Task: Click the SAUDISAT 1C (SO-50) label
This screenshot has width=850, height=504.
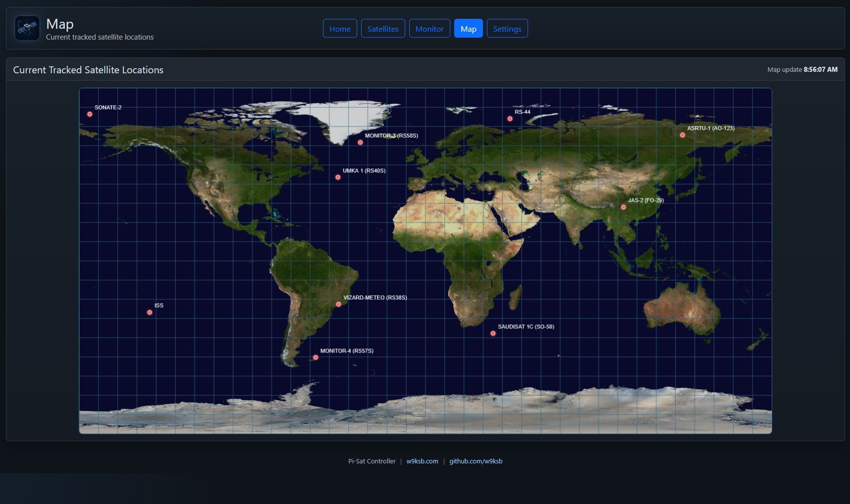Action: [x=526, y=327]
